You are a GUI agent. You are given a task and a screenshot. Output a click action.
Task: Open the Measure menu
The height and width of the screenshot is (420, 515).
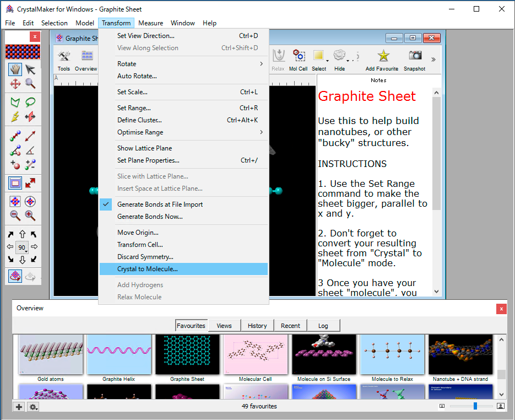(150, 23)
